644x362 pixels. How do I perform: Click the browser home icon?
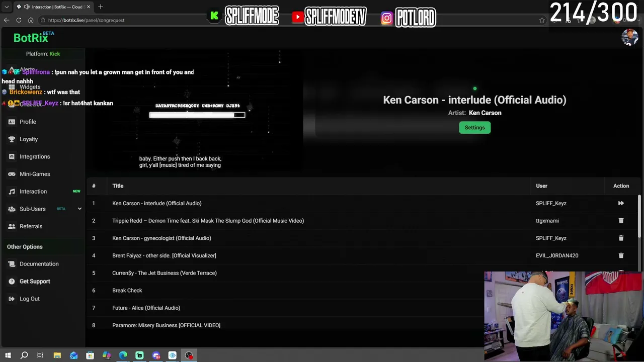pyautogui.click(x=31, y=20)
